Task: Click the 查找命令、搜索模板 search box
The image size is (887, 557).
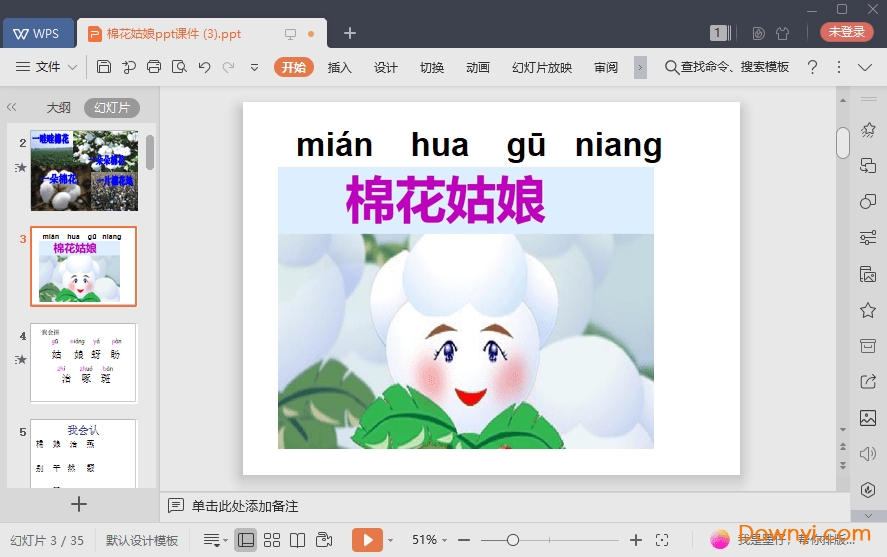Action: click(727, 67)
